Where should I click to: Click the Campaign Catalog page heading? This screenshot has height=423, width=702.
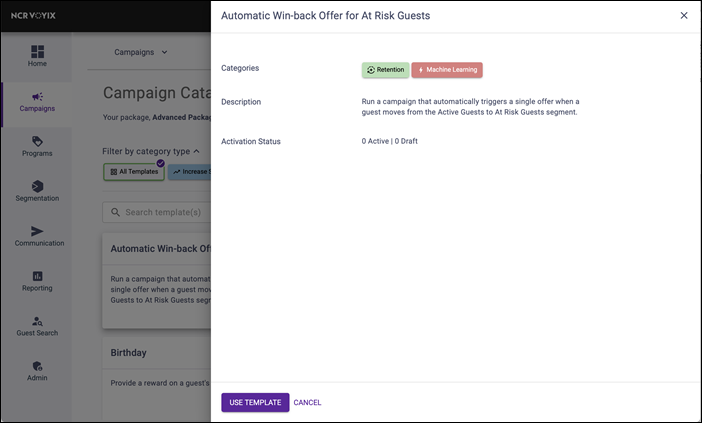[157, 93]
